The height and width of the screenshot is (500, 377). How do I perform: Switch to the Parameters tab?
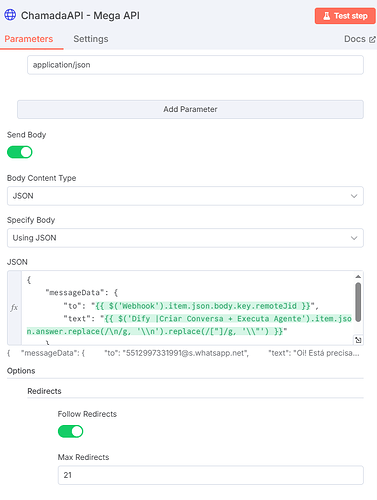click(29, 39)
